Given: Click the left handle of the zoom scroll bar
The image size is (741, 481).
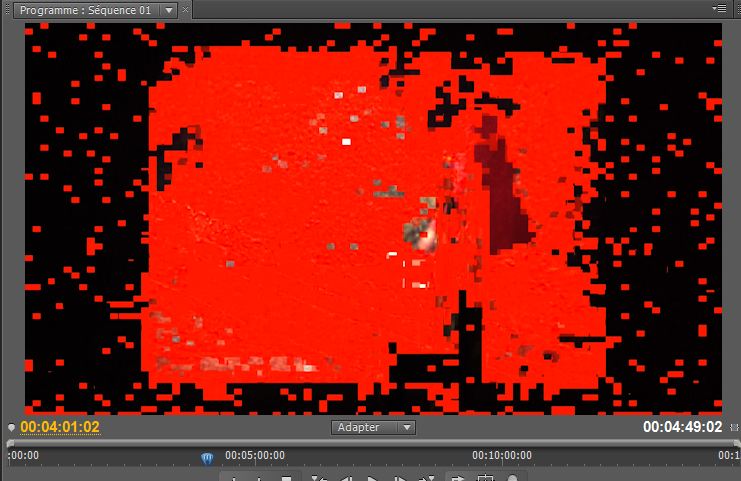Looking at the screenshot, I should click(x=10, y=443).
